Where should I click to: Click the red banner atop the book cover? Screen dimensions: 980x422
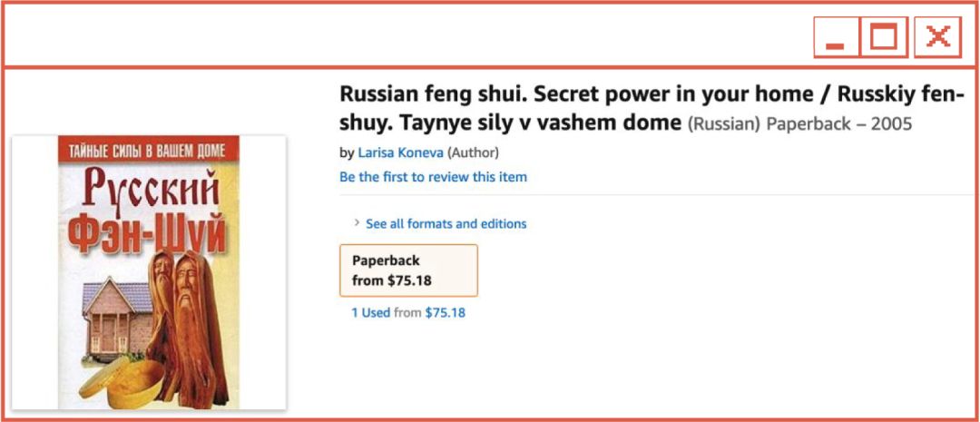148,148
